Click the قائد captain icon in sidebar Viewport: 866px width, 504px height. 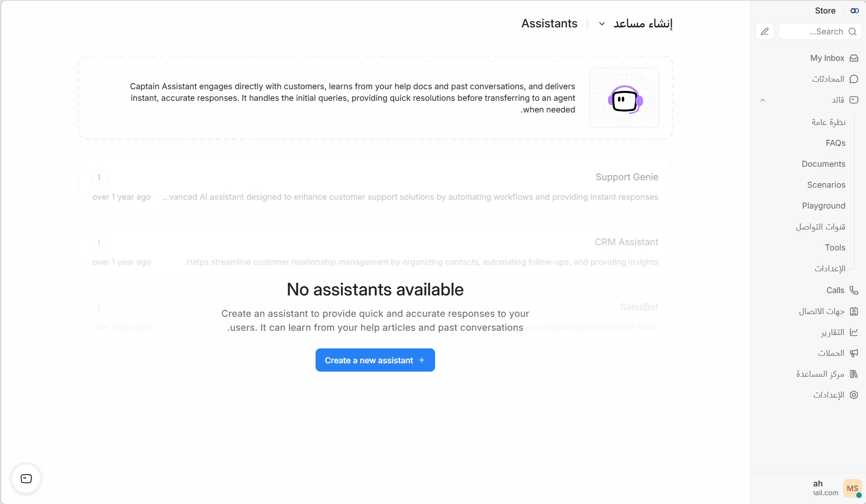[x=854, y=100]
